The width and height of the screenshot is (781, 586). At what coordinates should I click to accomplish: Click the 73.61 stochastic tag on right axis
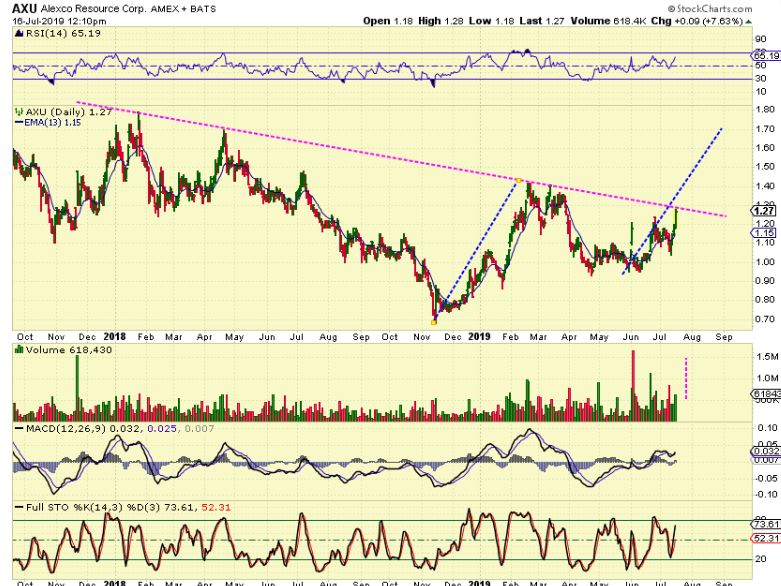[766, 524]
